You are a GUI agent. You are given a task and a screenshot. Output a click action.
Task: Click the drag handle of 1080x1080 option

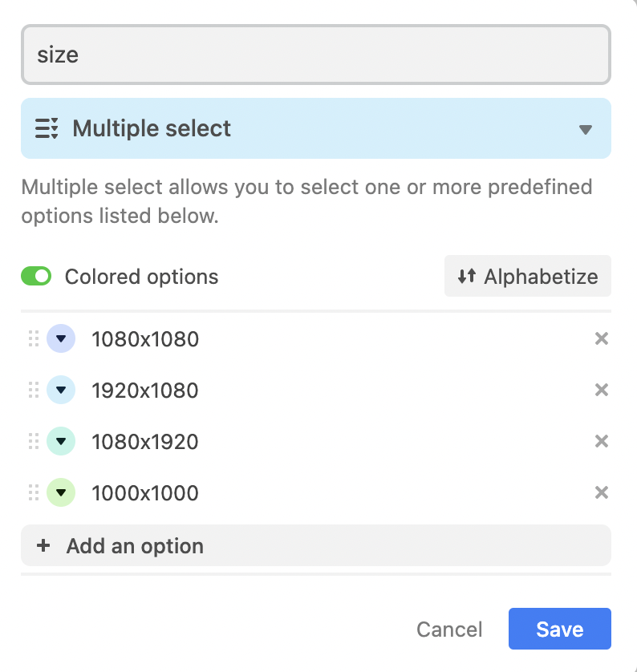click(x=34, y=338)
